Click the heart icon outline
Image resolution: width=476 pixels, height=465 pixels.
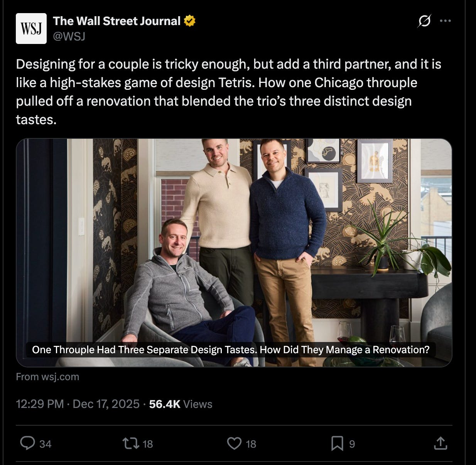(x=234, y=444)
